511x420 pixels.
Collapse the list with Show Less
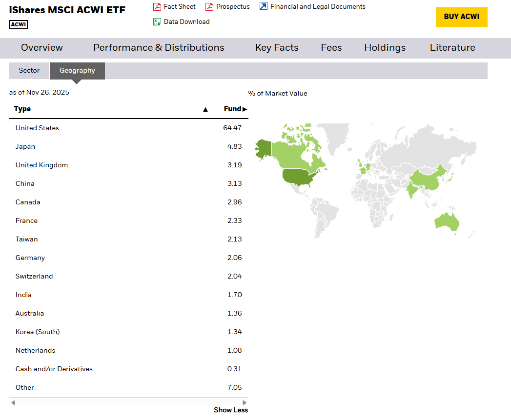pyautogui.click(x=230, y=410)
